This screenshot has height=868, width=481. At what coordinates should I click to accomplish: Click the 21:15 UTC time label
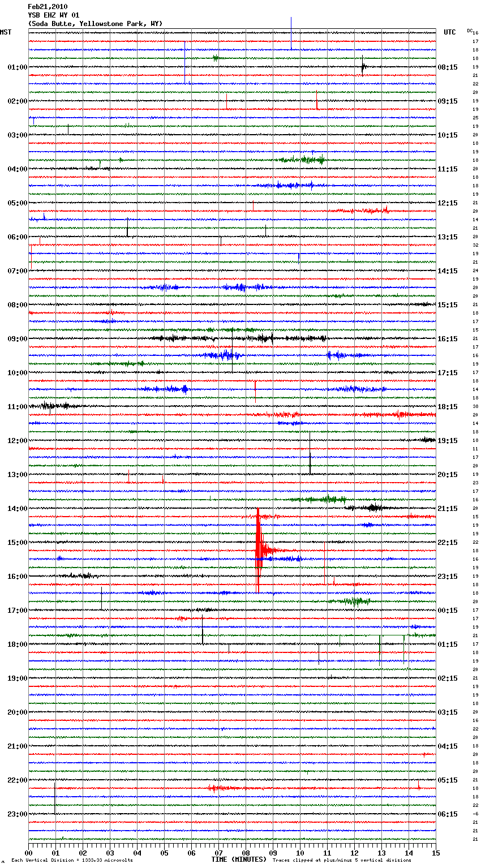[x=448, y=509]
